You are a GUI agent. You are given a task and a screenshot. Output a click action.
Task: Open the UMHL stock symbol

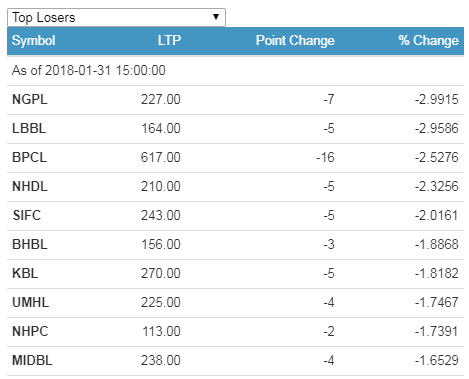pos(30,302)
